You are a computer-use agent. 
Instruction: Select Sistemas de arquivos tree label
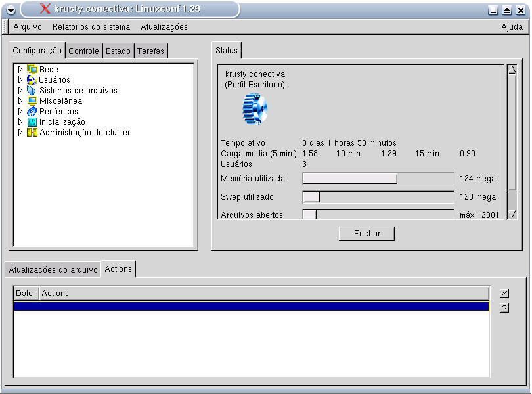pyautogui.click(x=78, y=90)
